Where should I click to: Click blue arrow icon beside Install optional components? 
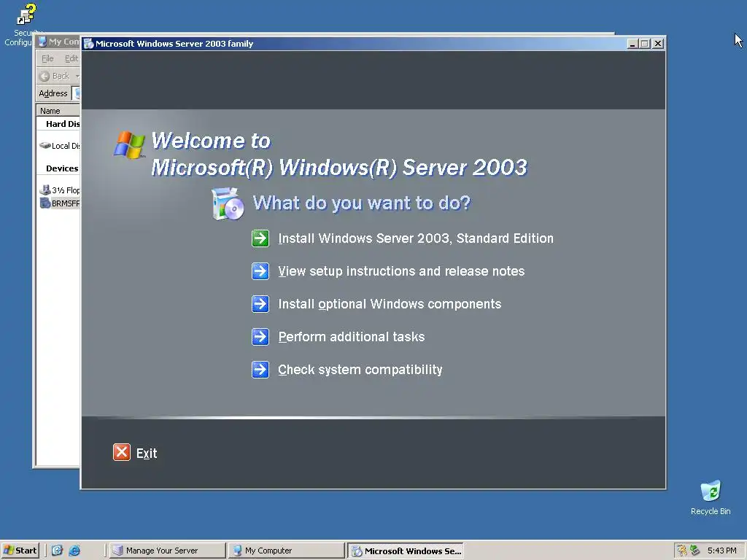tap(260, 304)
